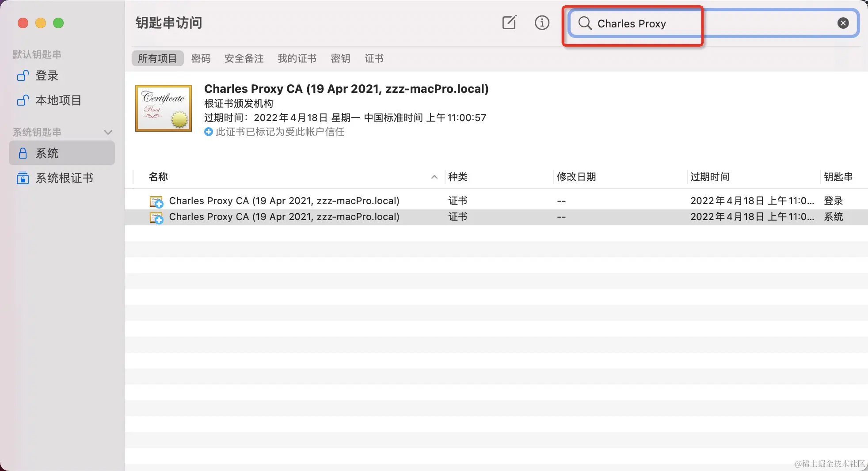The image size is (868, 471).
Task: Click into the Charles Proxy search field
Action: (713, 23)
